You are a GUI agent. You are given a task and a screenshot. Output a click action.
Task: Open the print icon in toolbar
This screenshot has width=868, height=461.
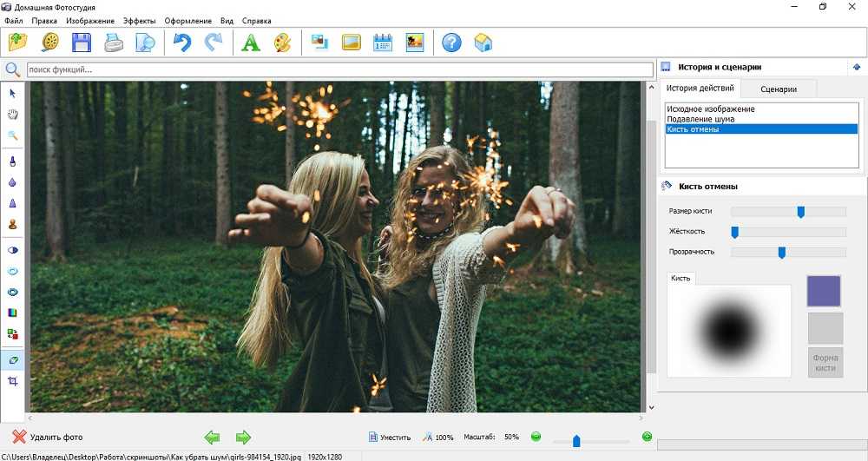click(115, 42)
